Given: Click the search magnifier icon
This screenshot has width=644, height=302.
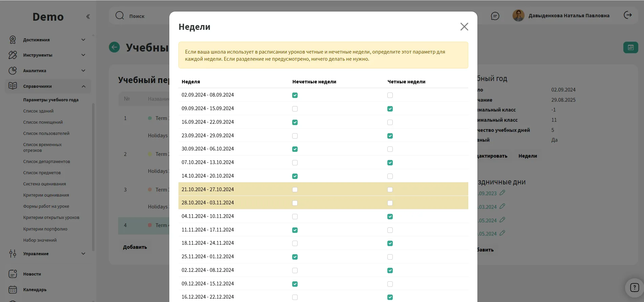Looking at the screenshot, I should coord(120,16).
